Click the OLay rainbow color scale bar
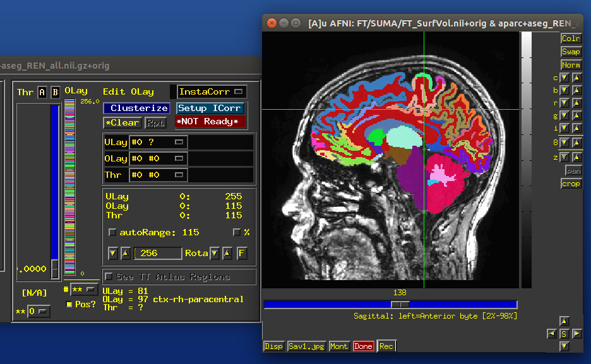The height and width of the screenshot is (364, 591). click(x=69, y=187)
